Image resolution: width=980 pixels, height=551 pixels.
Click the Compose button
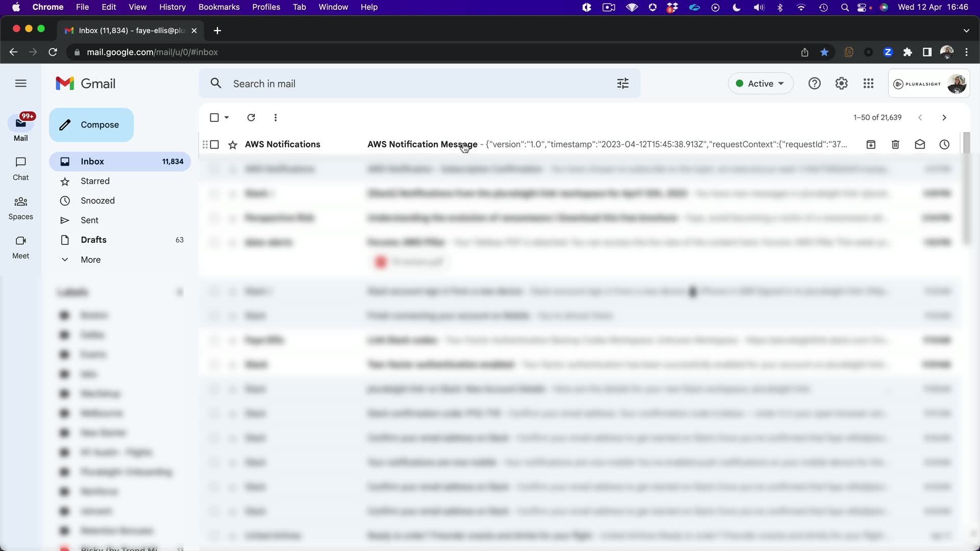coord(91,125)
